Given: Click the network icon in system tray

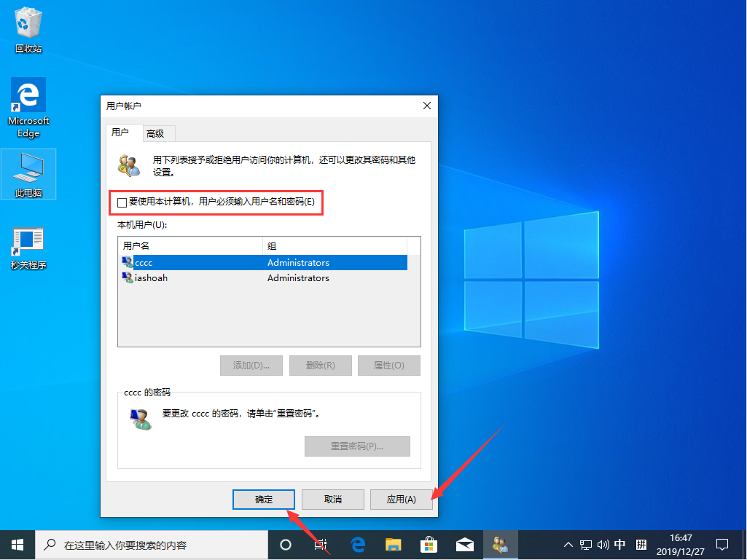Looking at the screenshot, I should (585, 544).
